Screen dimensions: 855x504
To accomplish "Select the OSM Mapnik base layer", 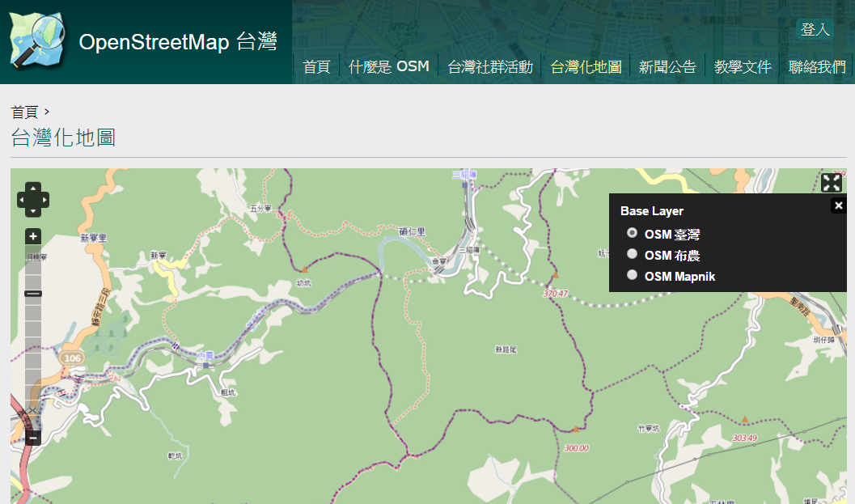I will click(632, 275).
